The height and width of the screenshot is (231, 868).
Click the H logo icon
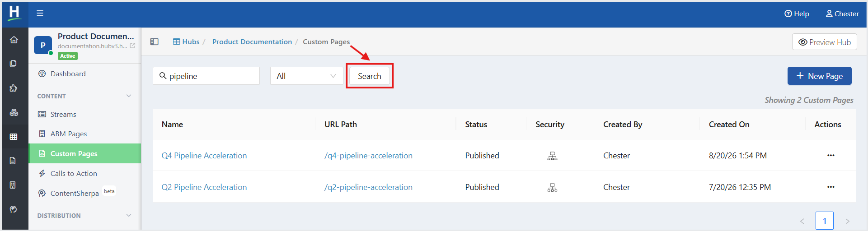tap(14, 13)
